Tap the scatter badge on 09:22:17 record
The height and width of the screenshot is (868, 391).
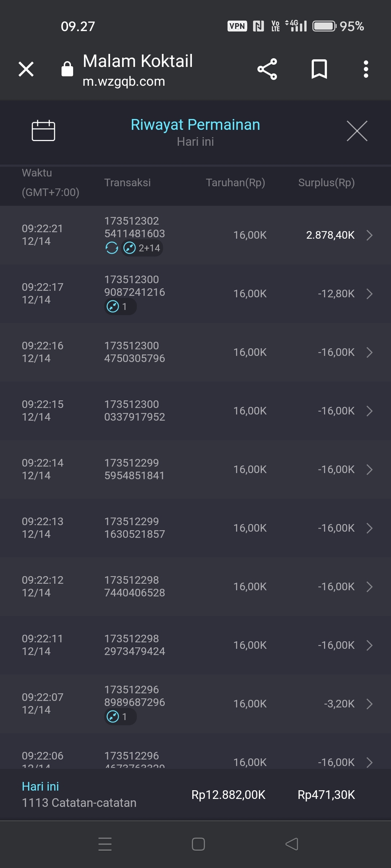click(x=120, y=307)
